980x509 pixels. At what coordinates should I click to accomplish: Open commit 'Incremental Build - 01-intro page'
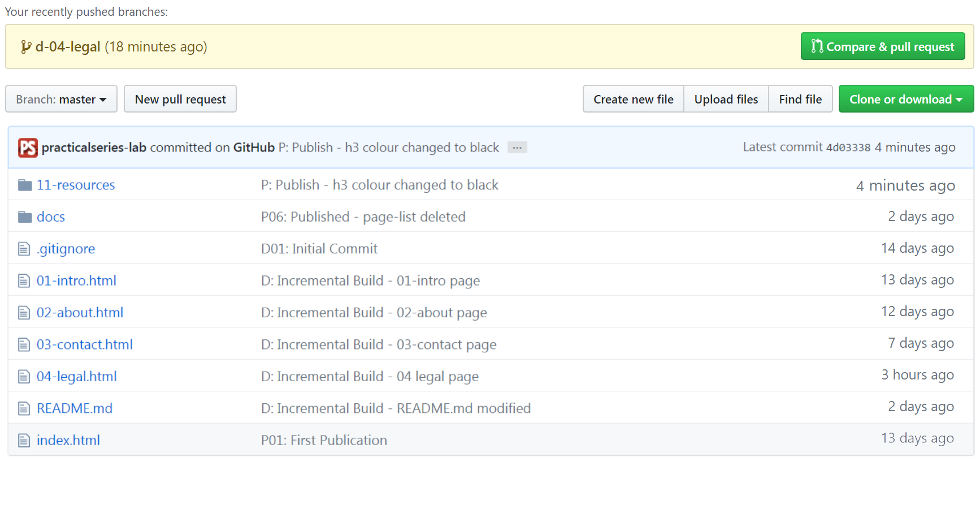tap(371, 281)
